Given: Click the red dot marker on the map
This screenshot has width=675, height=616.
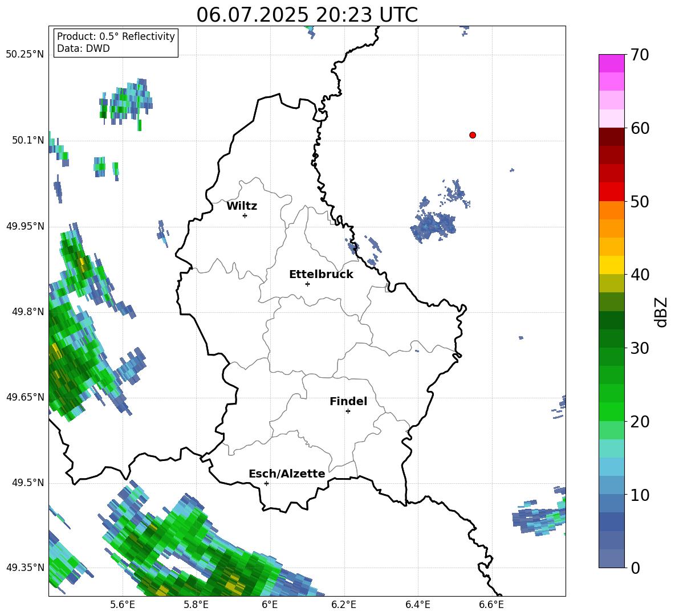Looking at the screenshot, I should pos(472,135).
